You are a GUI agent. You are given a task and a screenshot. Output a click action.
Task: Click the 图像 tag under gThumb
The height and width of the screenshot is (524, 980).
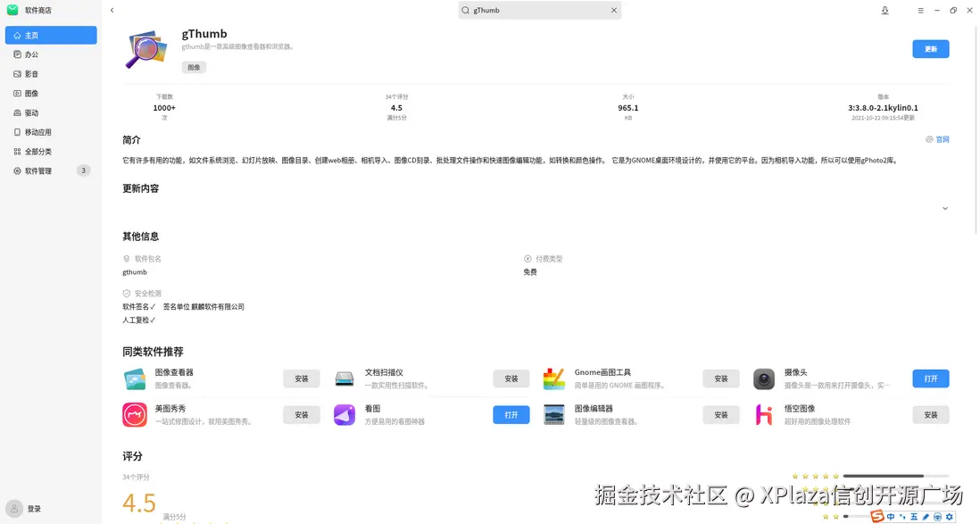[195, 67]
